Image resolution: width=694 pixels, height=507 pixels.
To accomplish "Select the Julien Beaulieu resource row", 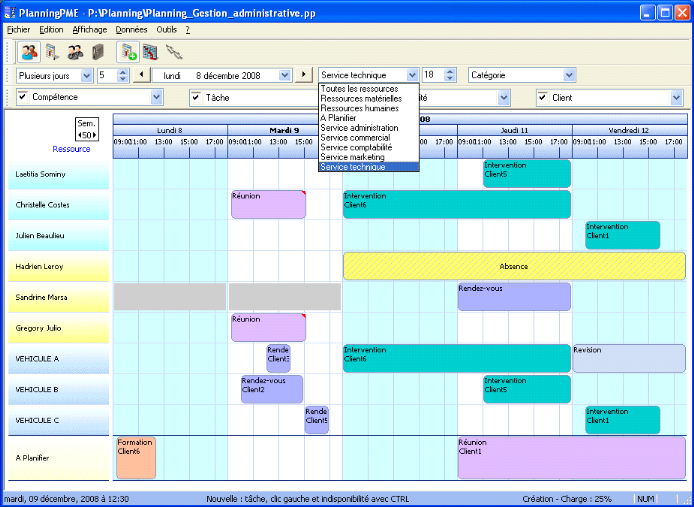I will pyautogui.click(x=58, y=236).
